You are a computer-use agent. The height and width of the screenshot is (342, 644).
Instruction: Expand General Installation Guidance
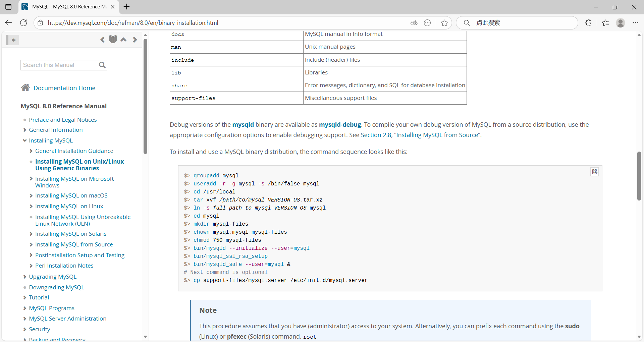(31, 151)
